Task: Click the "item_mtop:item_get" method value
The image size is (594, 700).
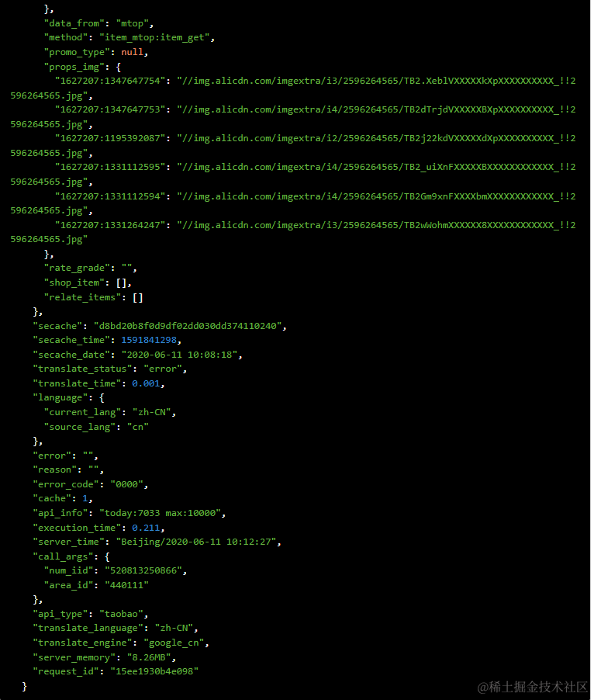Action: point(150,37)
